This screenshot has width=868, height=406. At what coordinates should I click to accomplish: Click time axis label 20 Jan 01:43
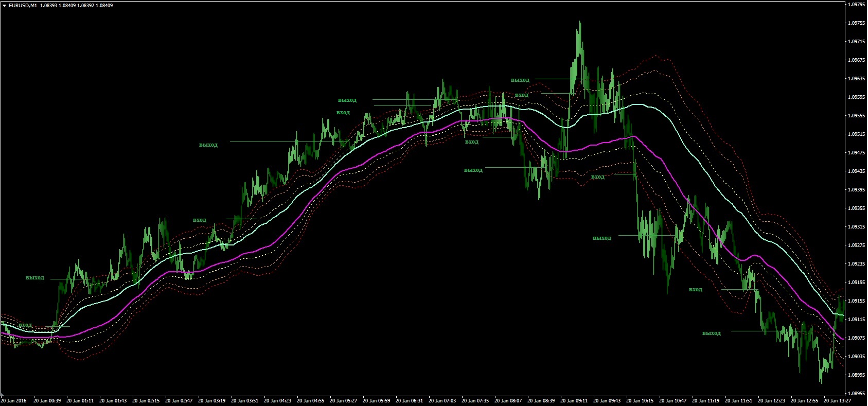pyautogui.click(x=113, y=400)
